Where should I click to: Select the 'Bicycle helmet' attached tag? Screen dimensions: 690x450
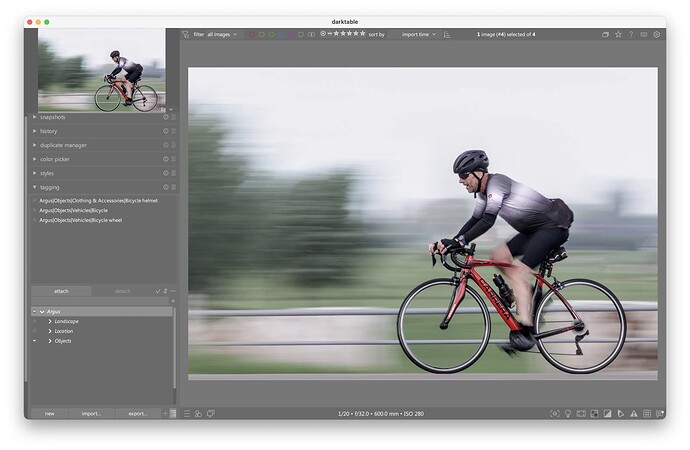pos(99,201)
